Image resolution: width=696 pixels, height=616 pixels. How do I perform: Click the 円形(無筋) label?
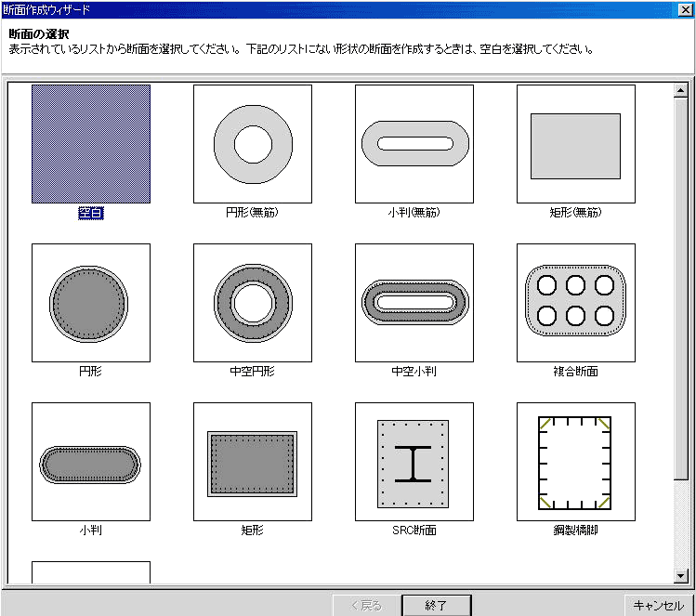(x=252, y=213)
